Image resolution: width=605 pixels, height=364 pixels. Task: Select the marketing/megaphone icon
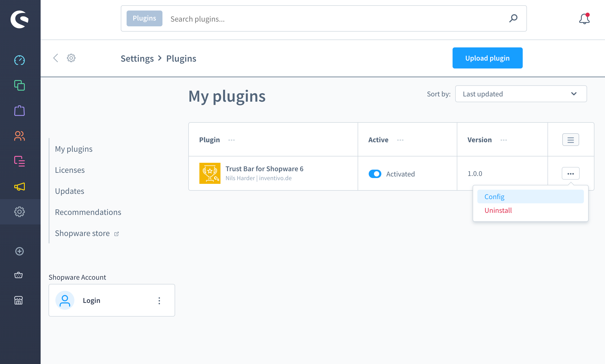pos(20,186)
